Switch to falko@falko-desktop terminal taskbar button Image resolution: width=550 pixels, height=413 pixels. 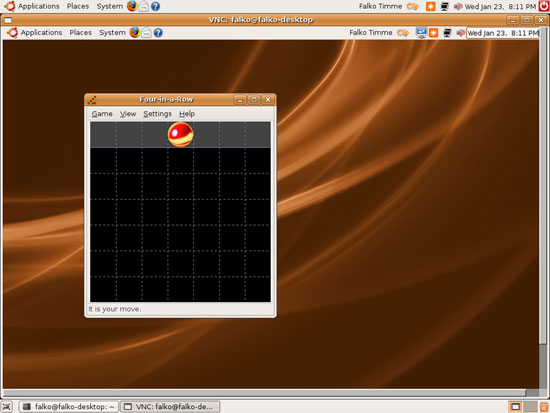point(68,407)
